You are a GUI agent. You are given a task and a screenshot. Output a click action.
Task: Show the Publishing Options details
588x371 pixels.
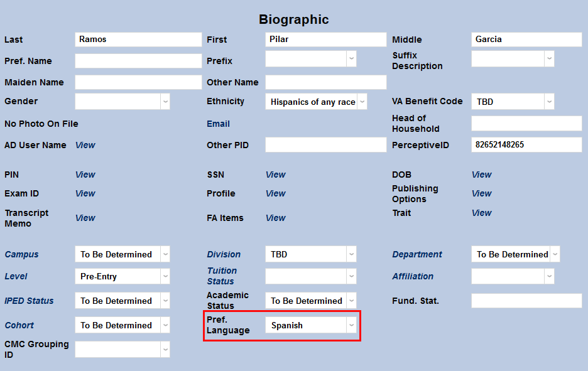pos(481,193)
